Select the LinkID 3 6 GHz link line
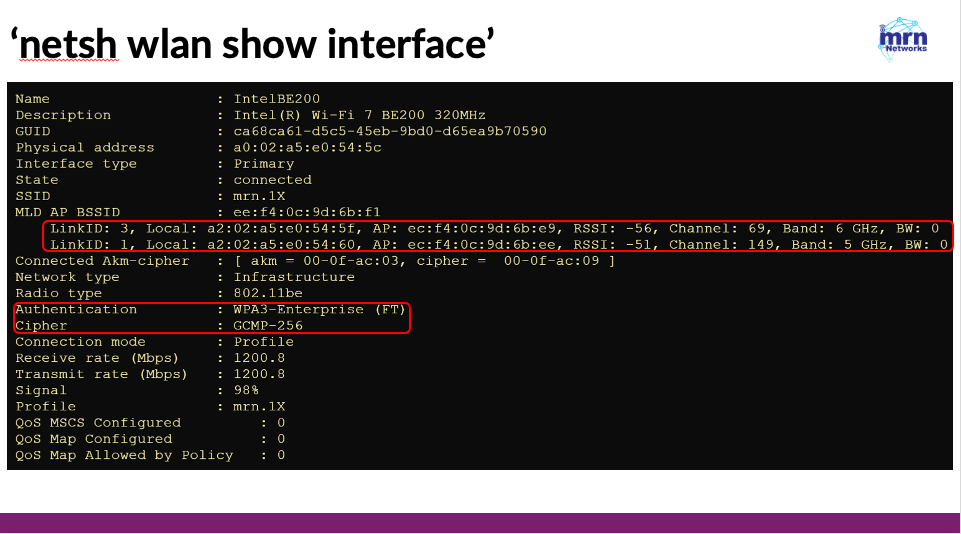The height and width of the screenshot is (534, 961). point(495,229)
